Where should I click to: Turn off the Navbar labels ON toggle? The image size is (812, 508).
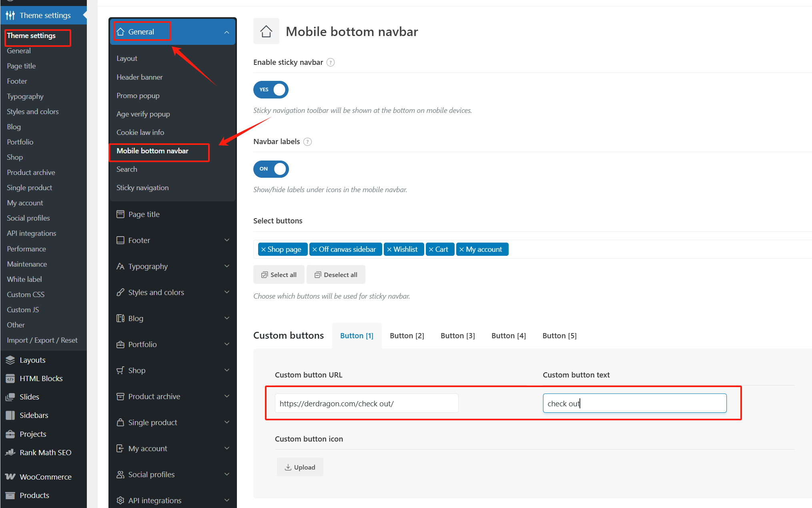[271, 169]
